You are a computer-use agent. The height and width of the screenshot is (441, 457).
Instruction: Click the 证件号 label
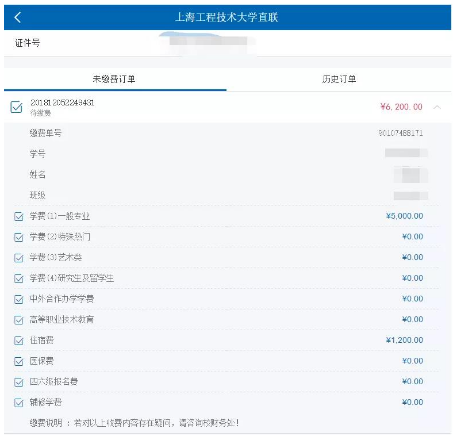pyautogui.click(x=27, y=43)
